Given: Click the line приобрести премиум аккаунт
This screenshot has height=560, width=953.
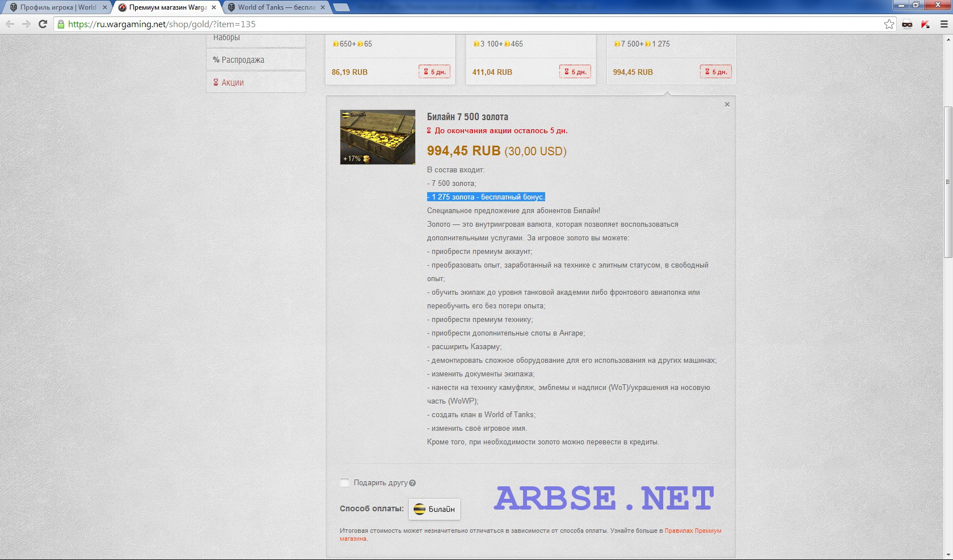Looking at the screenshot, I should 480,251.
